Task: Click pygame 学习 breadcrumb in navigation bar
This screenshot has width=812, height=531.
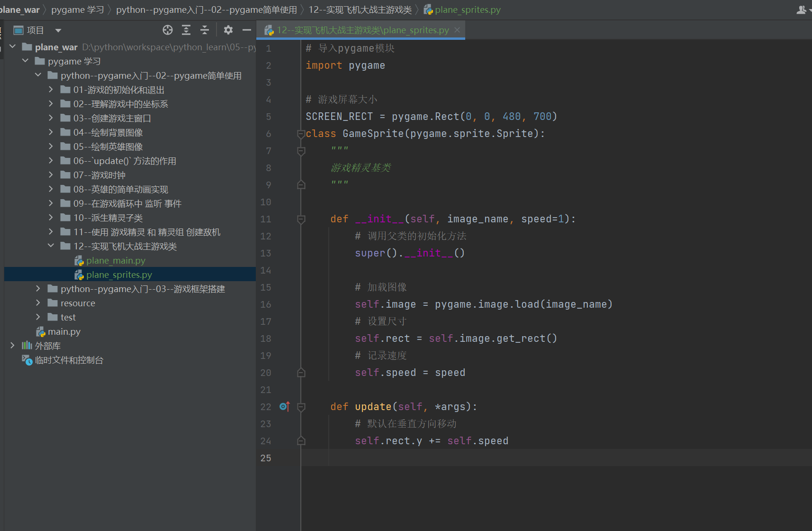Action: pos(78,9)
